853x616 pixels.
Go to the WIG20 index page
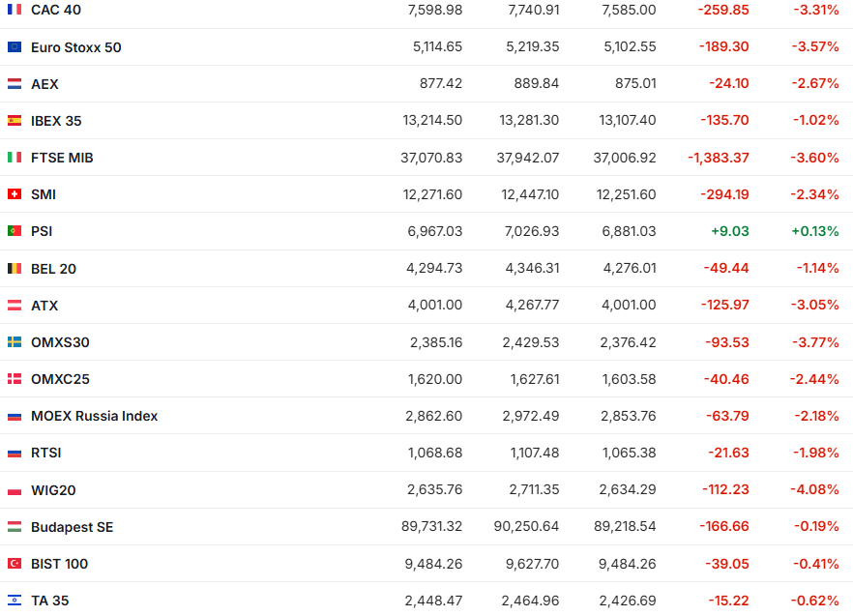coord(53,490)
